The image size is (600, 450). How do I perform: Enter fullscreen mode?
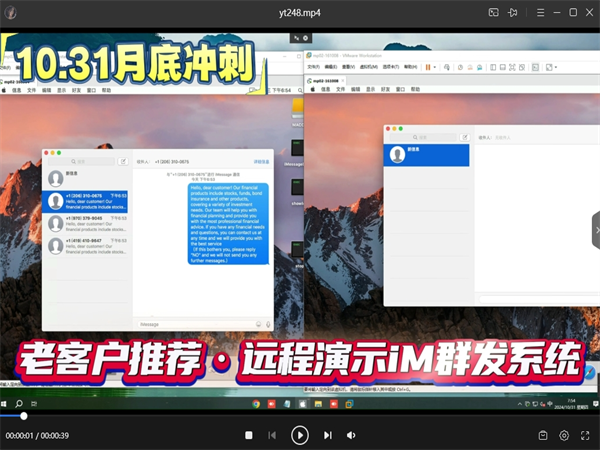[x=585, y=435]
